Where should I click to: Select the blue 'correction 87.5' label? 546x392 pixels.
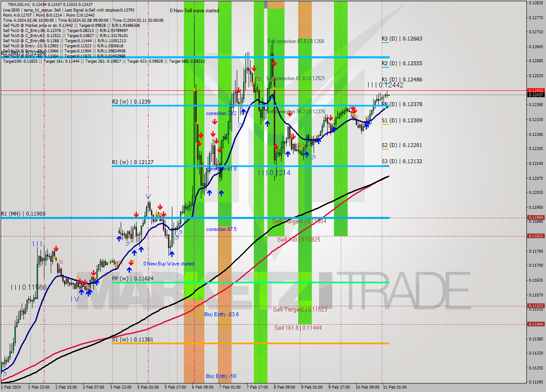[221, 229]
